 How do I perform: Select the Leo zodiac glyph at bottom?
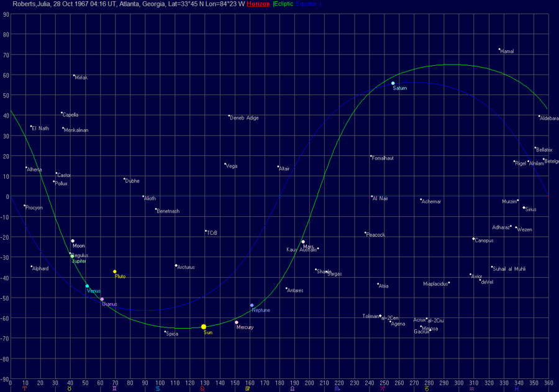click(x=203, y=388)
